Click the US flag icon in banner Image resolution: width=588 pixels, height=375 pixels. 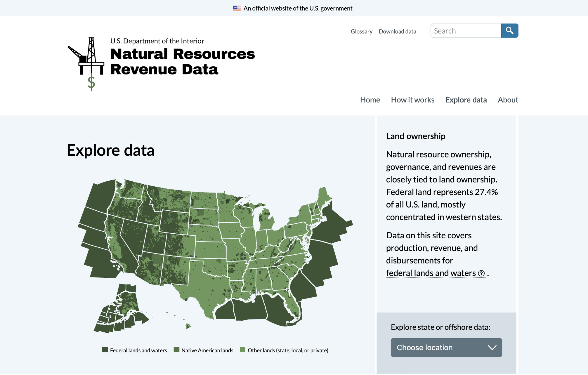[x=237, y=8]
